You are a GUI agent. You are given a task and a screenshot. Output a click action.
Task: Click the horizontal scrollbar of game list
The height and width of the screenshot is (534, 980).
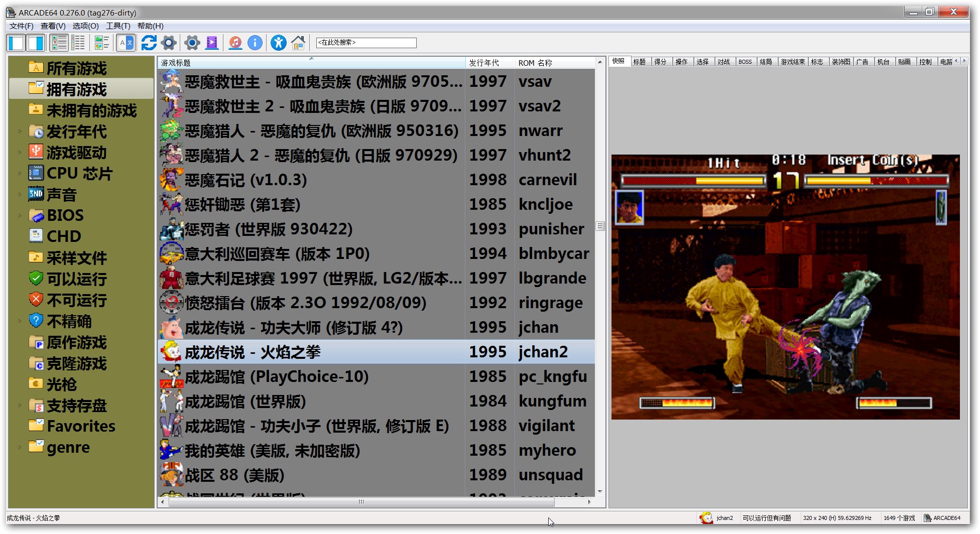point(361,502)
